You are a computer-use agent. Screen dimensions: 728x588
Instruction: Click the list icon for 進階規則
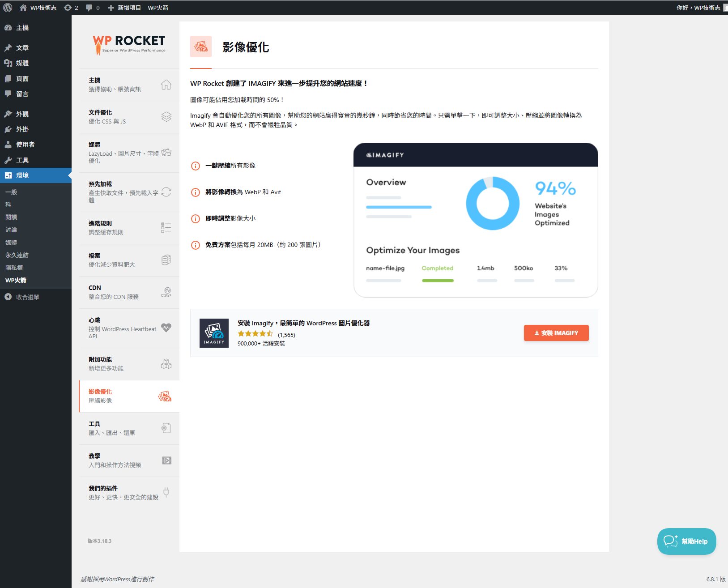166,228
